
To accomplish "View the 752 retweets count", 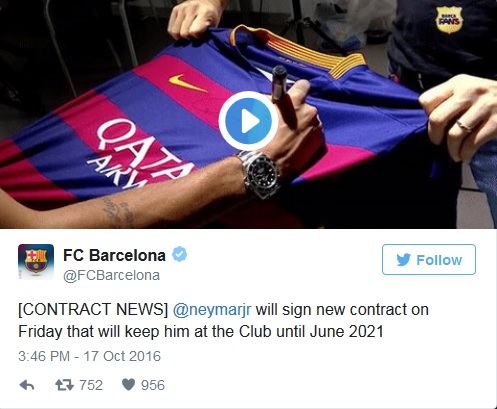I will pyautogui.click(x=91, y=385).
